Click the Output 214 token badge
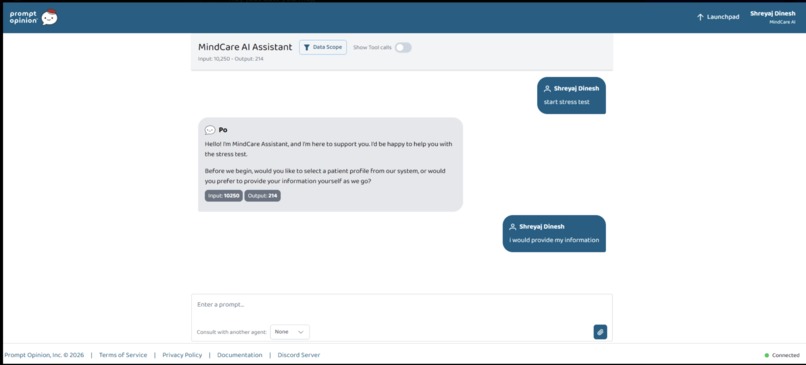Image resolution: width=806 pixels, height=365 pixels. tap(263, 196)
